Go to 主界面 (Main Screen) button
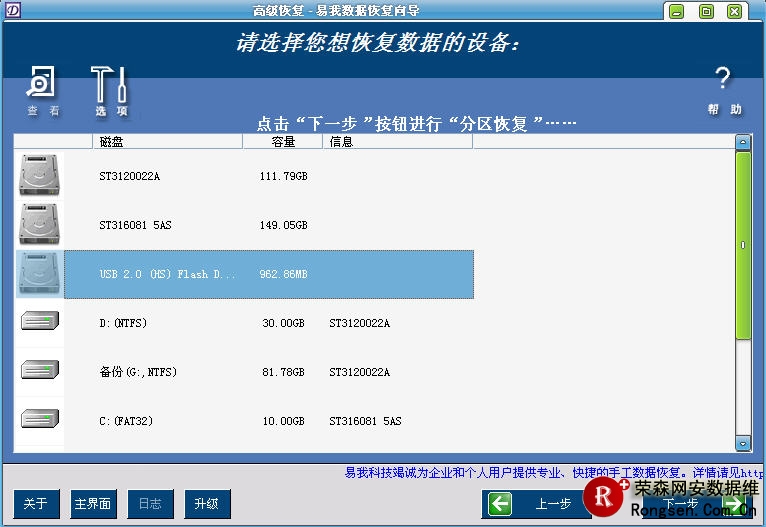This screenshot has height=527, width=766. point(93,503)
